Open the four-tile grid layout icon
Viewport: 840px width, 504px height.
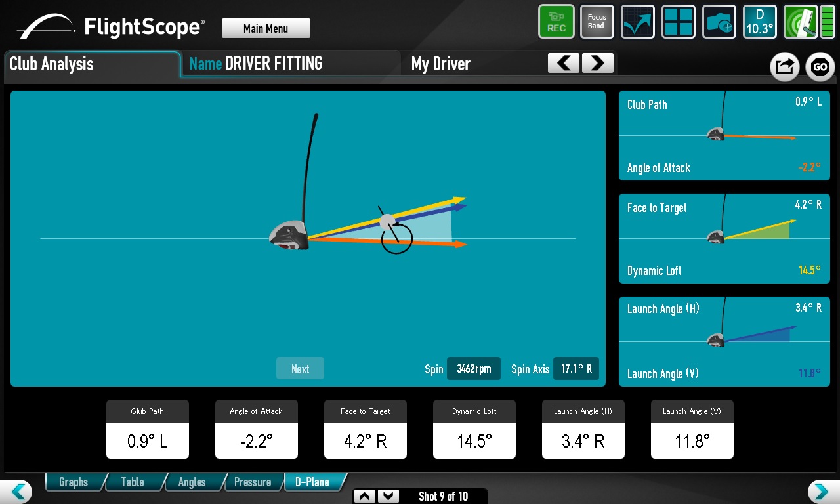pyautogui.click(x=678, y=22)
